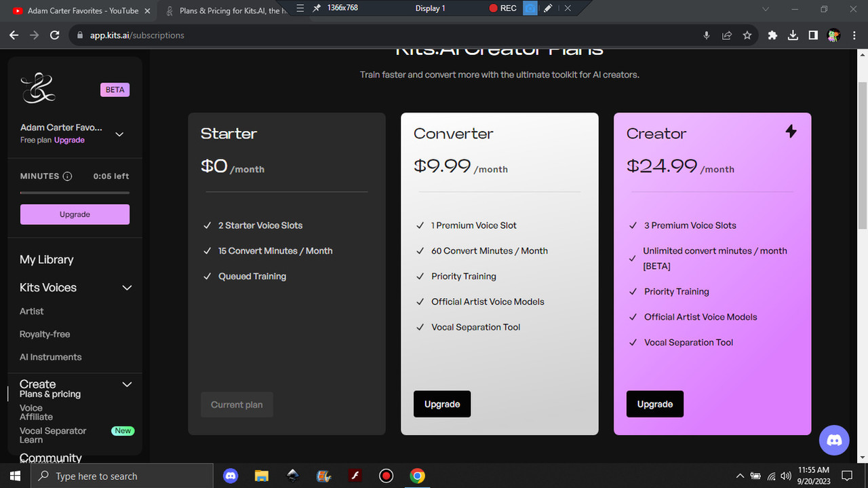Screen dimensions: 868x488
Task: Click the checkmark beside 2 Starter Voice Slots
Action: (208, 225)
